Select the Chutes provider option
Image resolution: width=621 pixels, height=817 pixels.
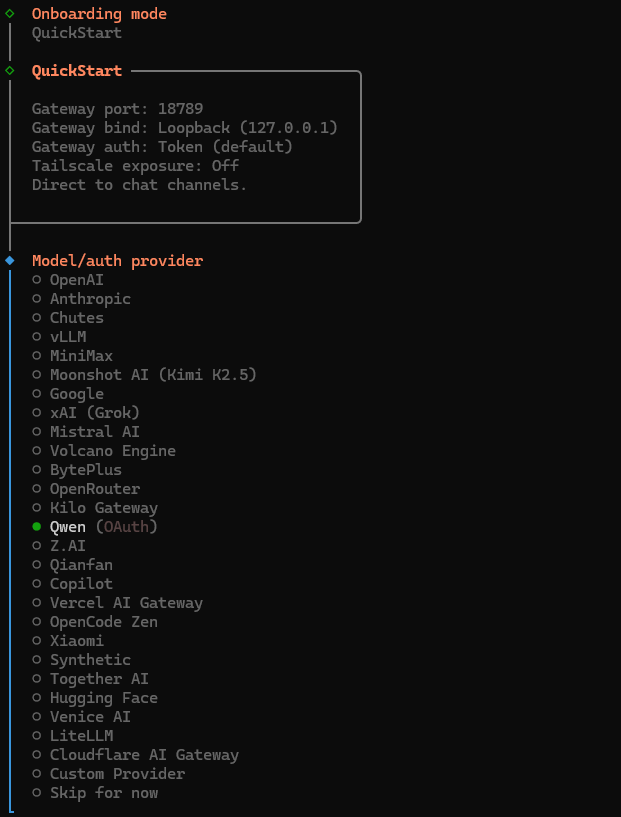(68, 318)
